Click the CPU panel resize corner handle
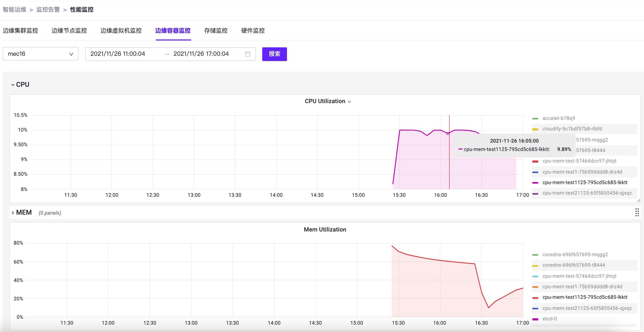644x332 pixels. tap(638, 200)
